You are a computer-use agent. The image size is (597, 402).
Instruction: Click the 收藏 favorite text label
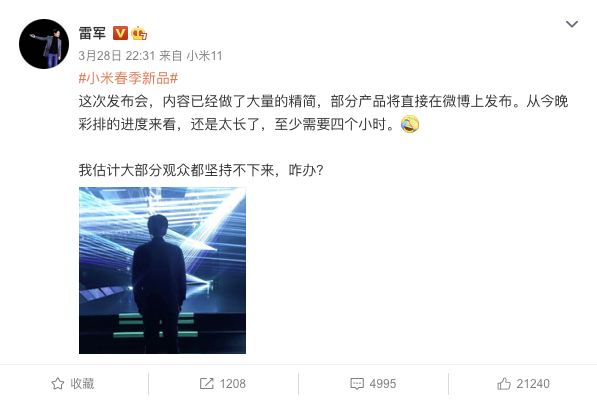point(82,384)
